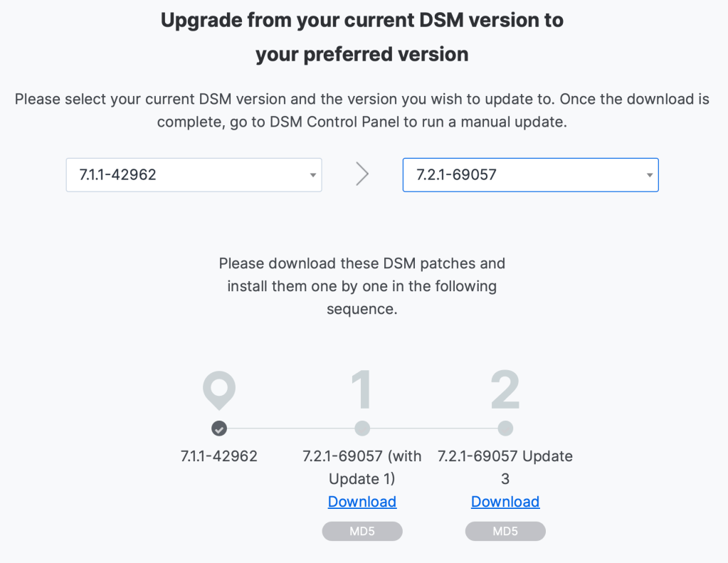Download the 7.2.1-69057 Update 3 patch
728x563 pixels.
click(x=505, y=502)
